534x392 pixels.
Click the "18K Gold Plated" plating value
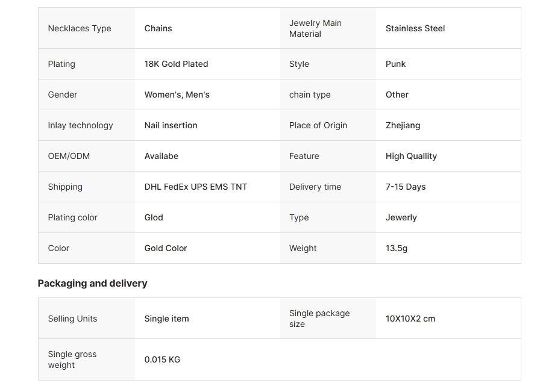(176, 64)
